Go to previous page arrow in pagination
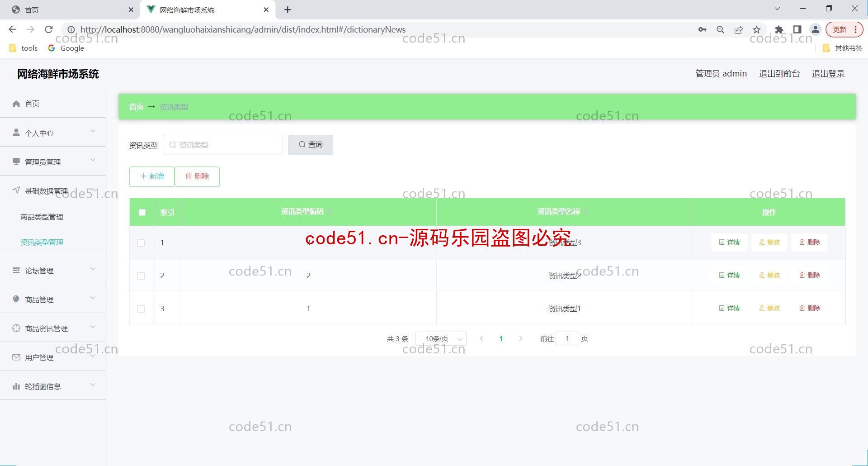This screenshot has height=466, width=868. pos(481,338)
